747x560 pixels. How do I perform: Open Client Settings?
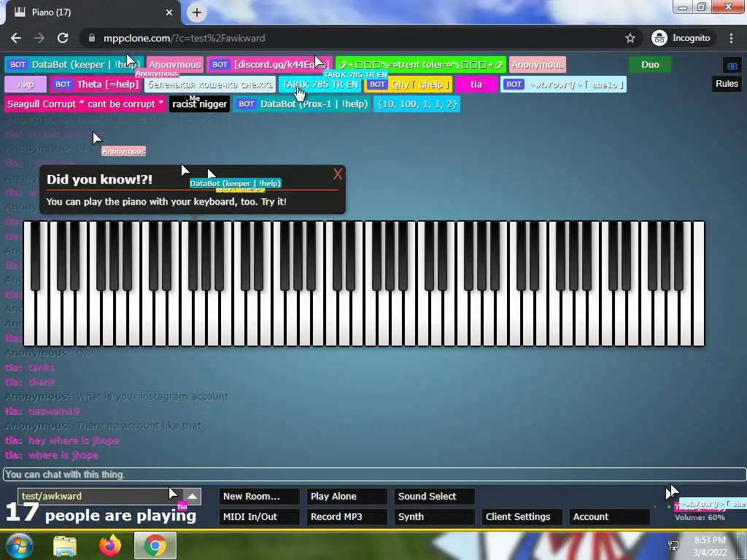[x=522, y=517]
